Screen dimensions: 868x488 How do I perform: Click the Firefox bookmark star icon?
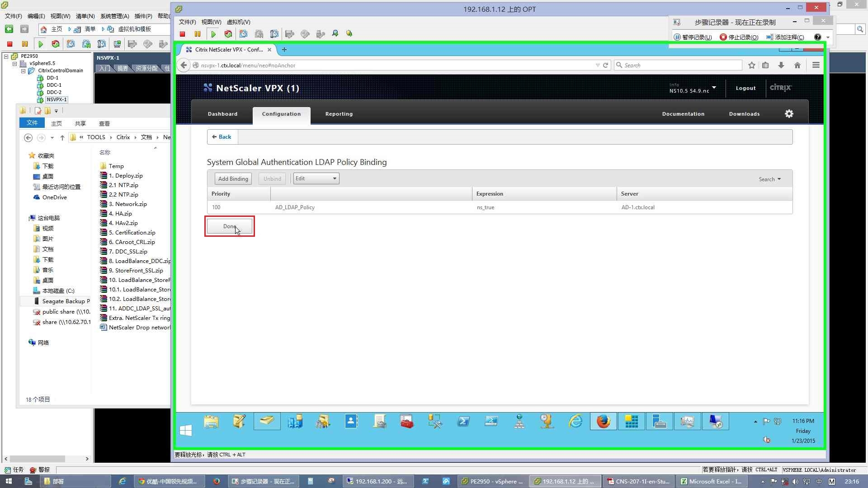click(752, 65)
